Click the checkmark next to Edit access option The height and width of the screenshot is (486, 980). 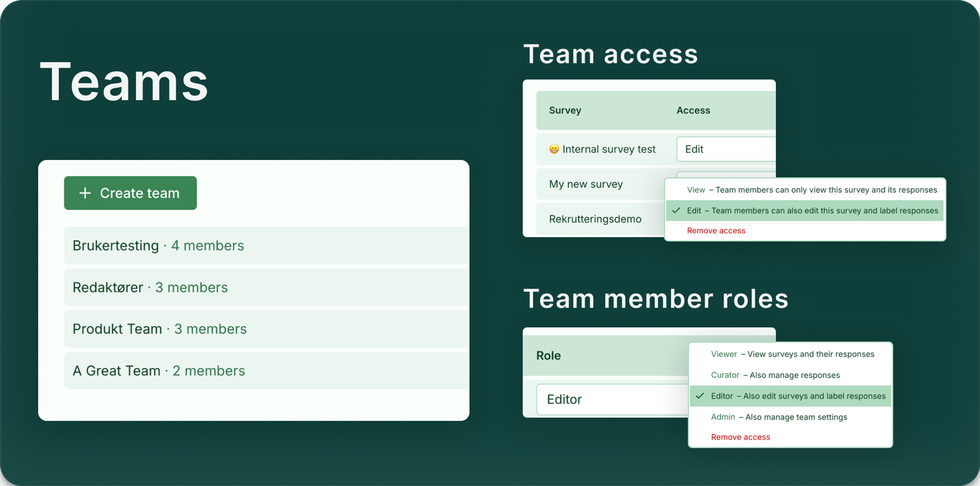click(676, 210)
